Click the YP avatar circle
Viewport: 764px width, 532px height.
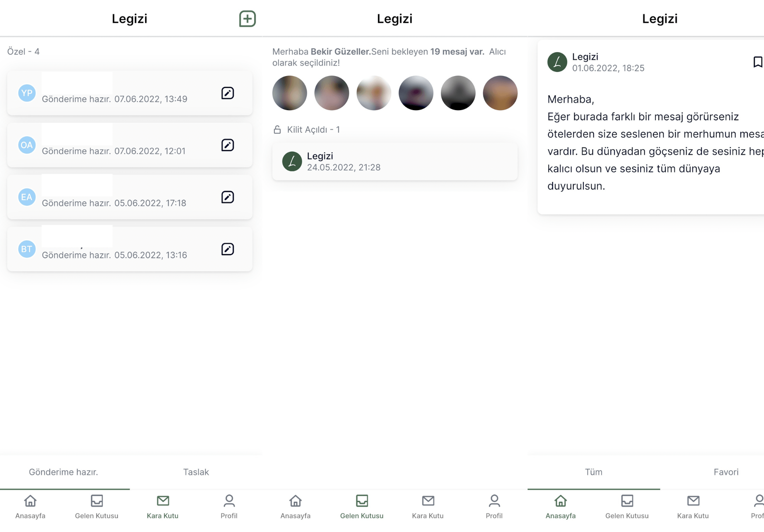pos(27,93)
